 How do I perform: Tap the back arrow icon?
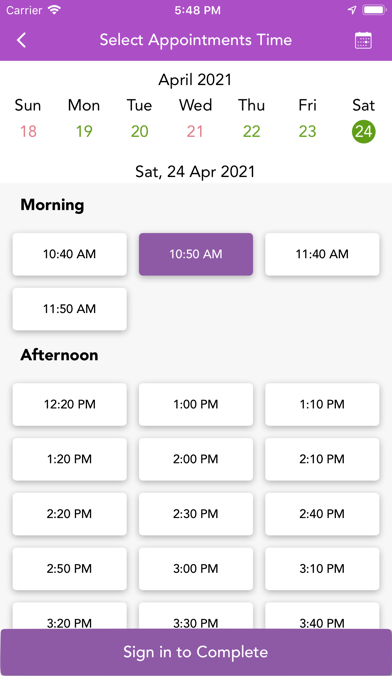21,40
